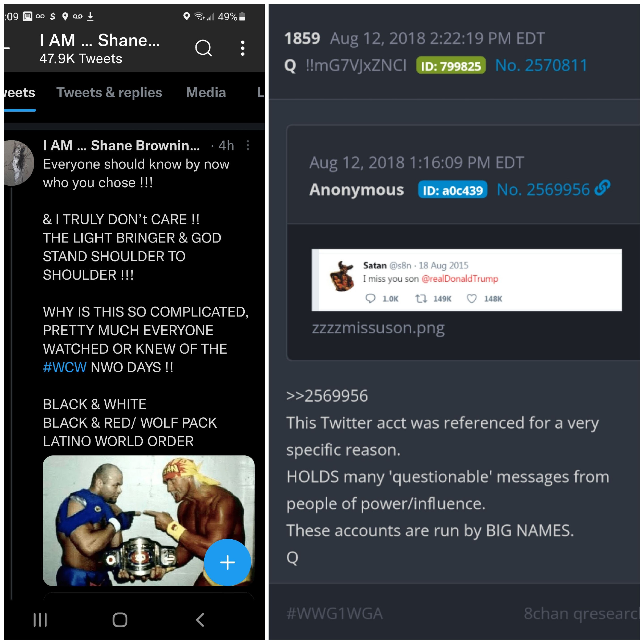644x644 pixels.
Task: Open the tweet's three-dot options menu
Action: [x=248, y=145]
